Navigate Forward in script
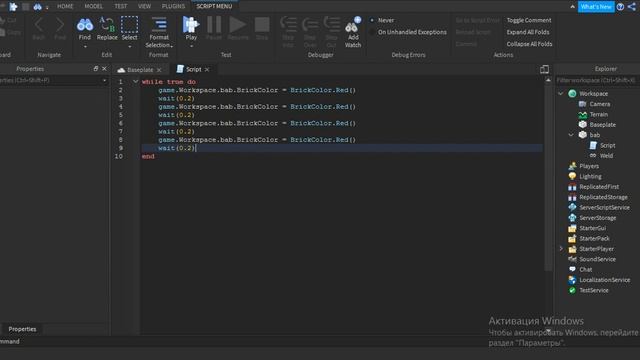The height and width of the screenshot is (360, 640). pyautogui.click(x=60, y=29)
